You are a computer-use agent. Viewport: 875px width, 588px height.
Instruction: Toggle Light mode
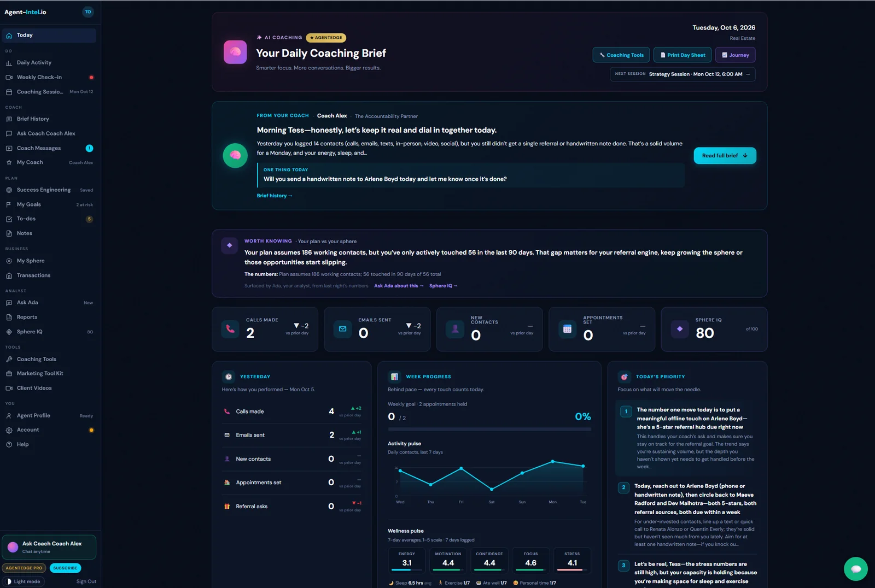tap(24, 581)
